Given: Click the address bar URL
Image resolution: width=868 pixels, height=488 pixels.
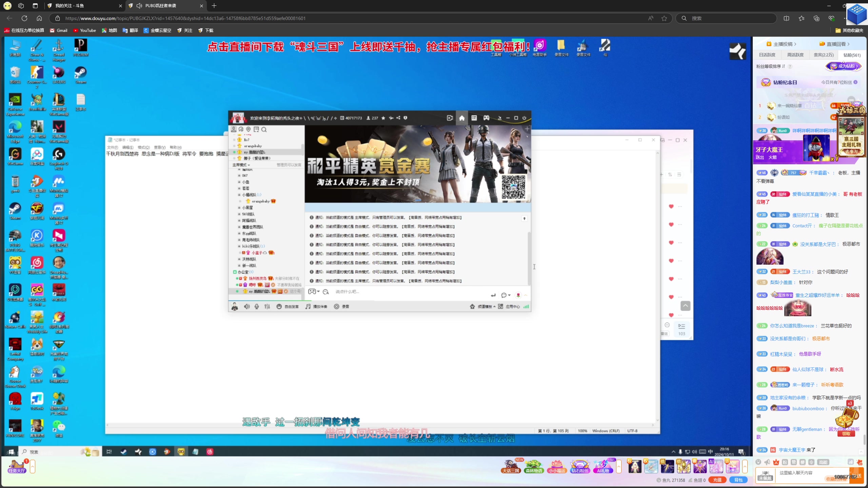Looking at the screenshot, I should [x=185, y=18].
